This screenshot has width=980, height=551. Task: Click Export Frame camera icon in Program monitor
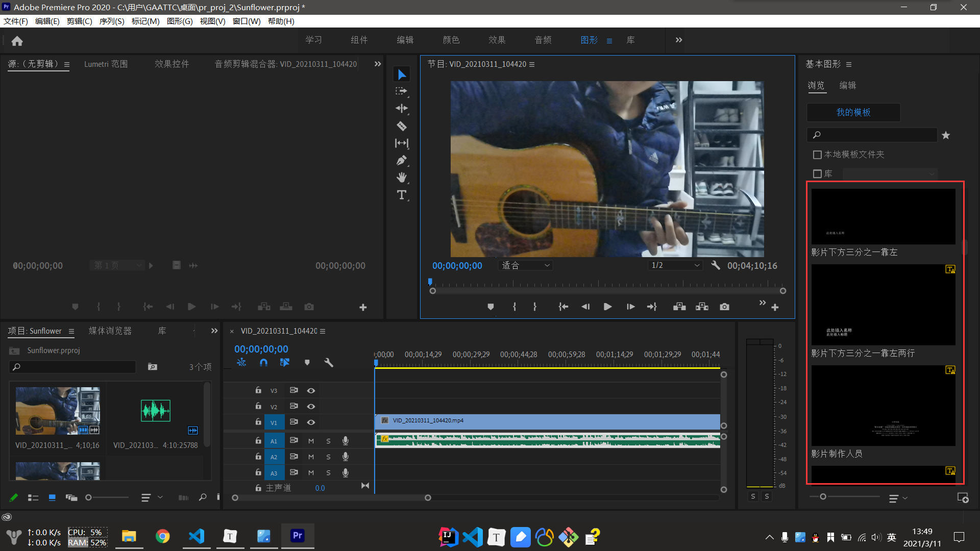pos(724,307)
